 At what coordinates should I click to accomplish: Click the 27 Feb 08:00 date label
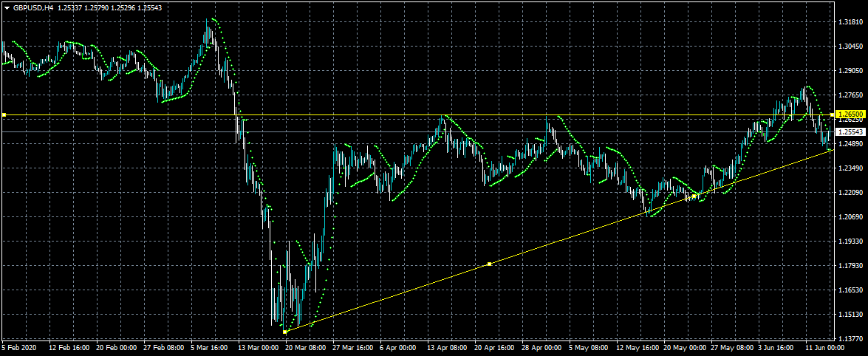[164, 349]
